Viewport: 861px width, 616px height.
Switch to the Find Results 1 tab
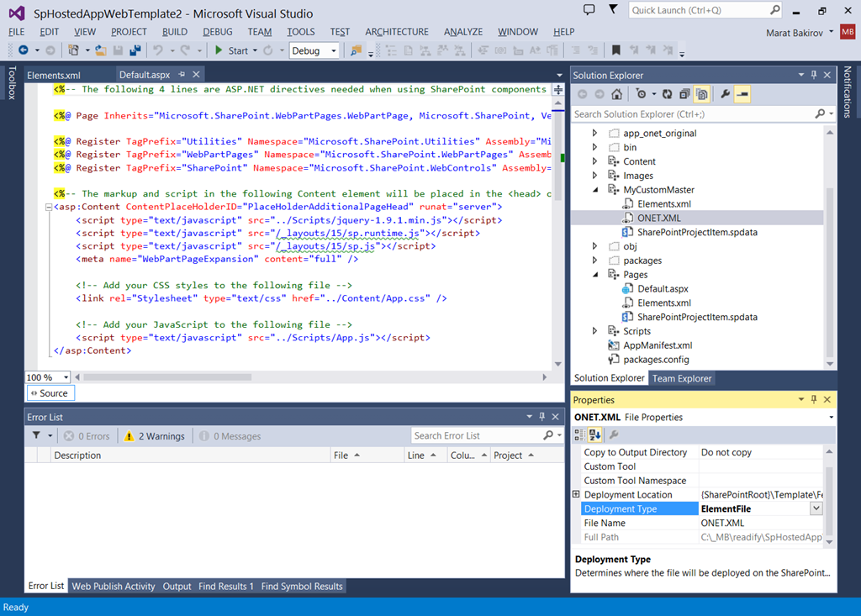(x=225, y=587)
